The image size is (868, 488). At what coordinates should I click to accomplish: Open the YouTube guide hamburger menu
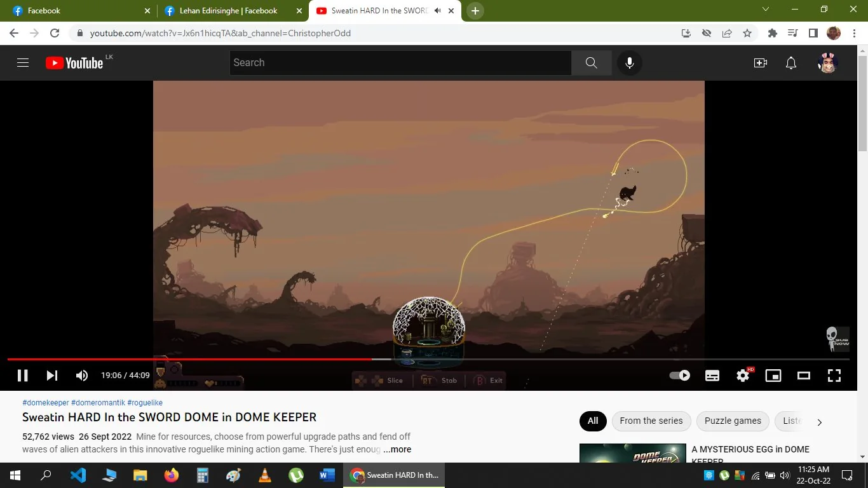(23, 63)
